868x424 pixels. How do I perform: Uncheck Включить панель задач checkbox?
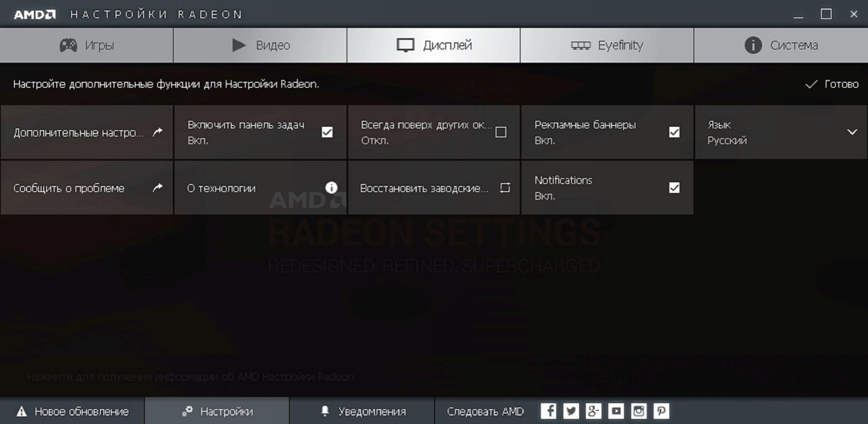pos(327,132)
